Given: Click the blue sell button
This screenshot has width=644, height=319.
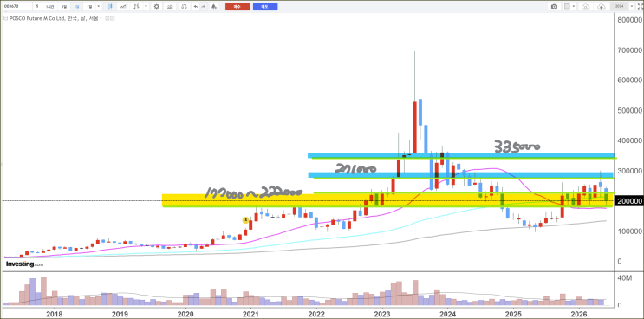Looking at the screenshot, I should (265, 7).
